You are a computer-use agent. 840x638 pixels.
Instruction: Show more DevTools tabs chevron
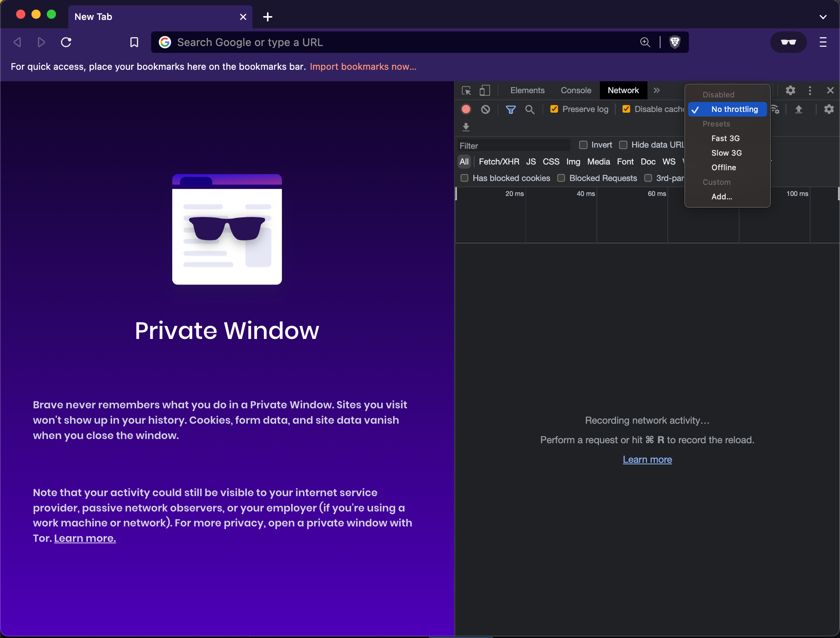(657, 90)
